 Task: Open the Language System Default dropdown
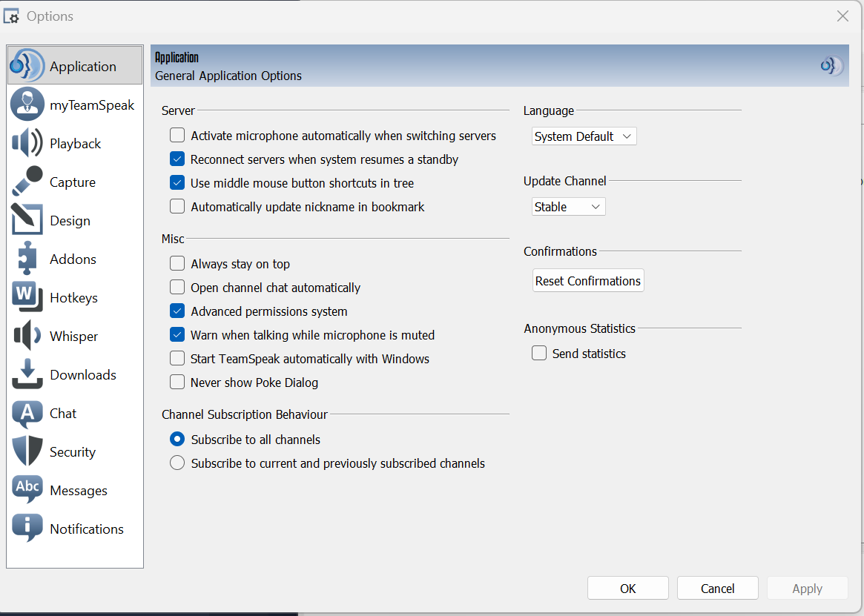584,136
